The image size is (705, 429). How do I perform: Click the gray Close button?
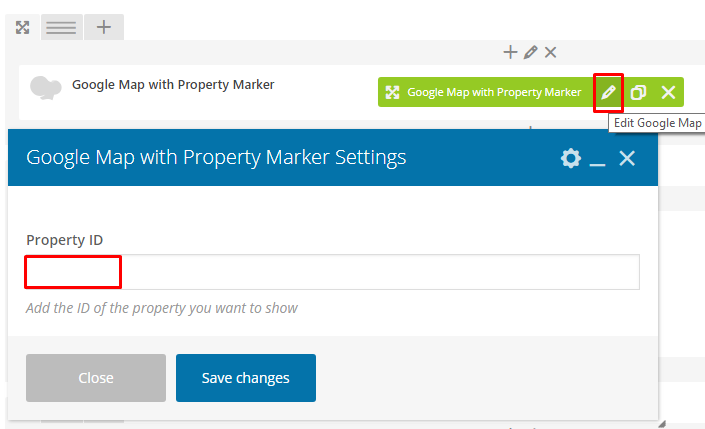[x=96, y=378]
